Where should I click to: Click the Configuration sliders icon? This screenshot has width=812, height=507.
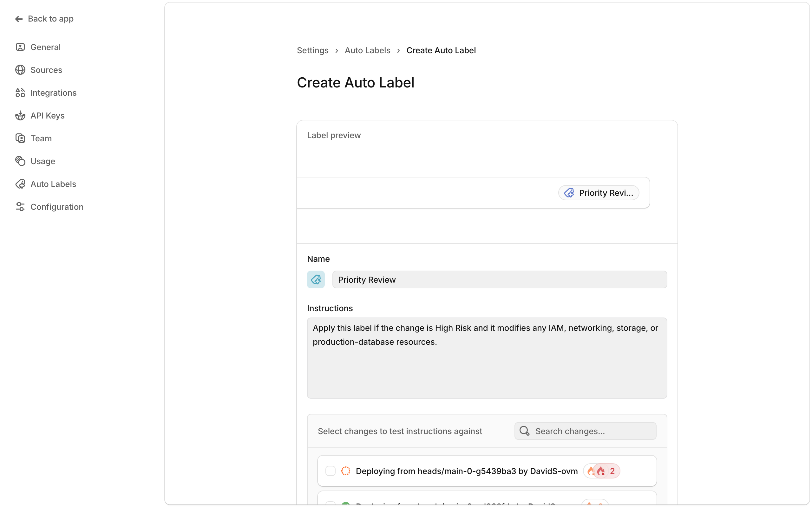20,207
